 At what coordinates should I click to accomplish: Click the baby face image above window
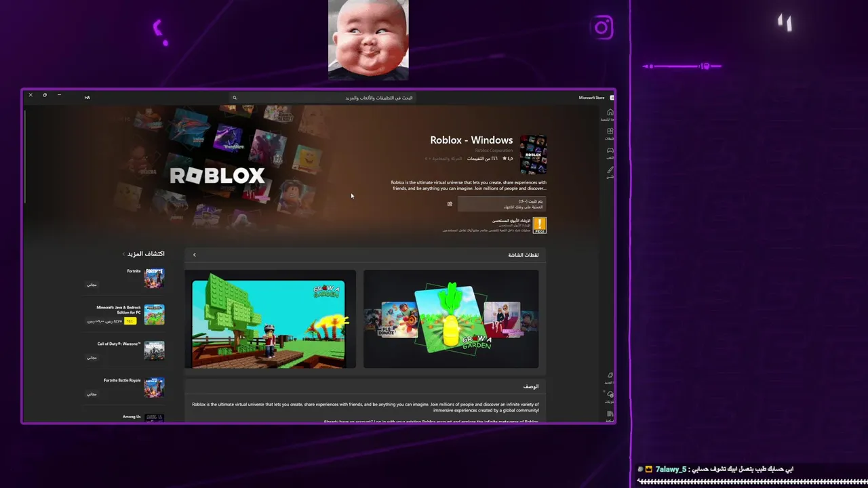(368, 40)
